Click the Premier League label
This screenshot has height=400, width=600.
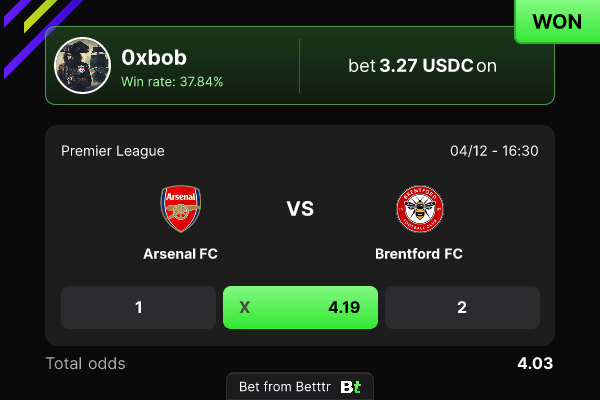pyautogui.click(x=113, y=151)
